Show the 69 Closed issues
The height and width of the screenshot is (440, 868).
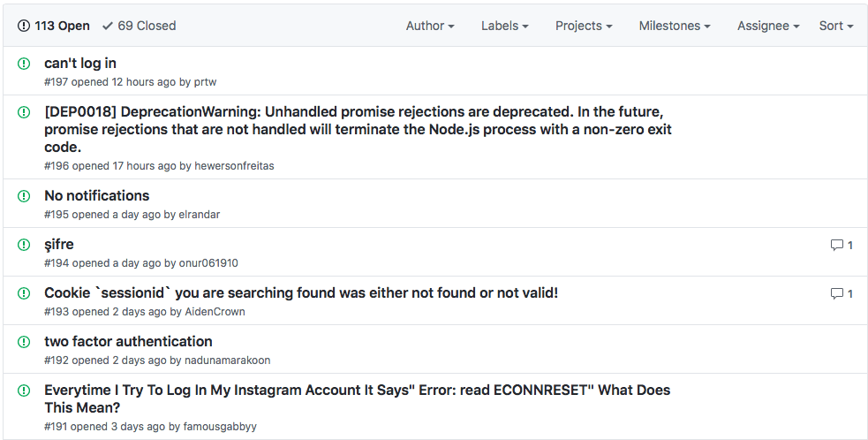point(139,26)
